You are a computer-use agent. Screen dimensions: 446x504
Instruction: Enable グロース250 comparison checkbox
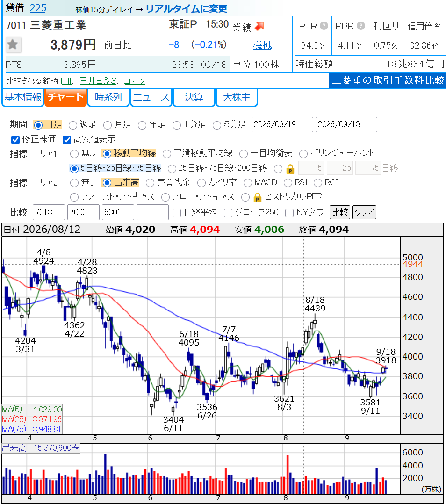point(228,213)
